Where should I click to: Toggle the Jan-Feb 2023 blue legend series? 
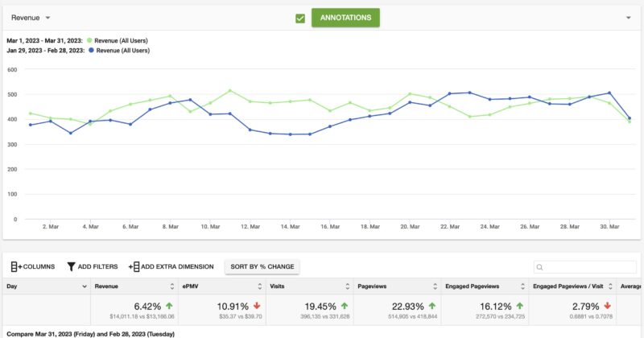[x=91, y=51]
